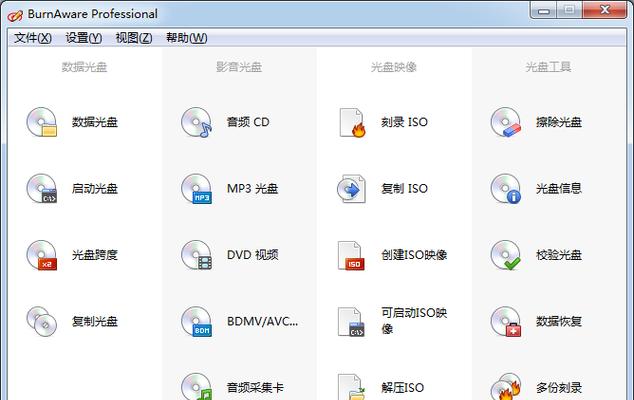Select the 音频 CD text label
This screenshot has height=400, width=634.
(248, 122)
